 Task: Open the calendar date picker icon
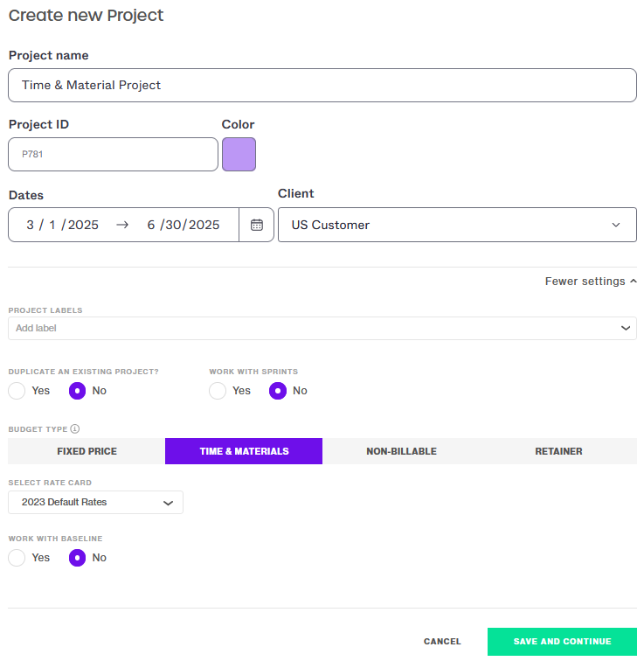point(257,225)
